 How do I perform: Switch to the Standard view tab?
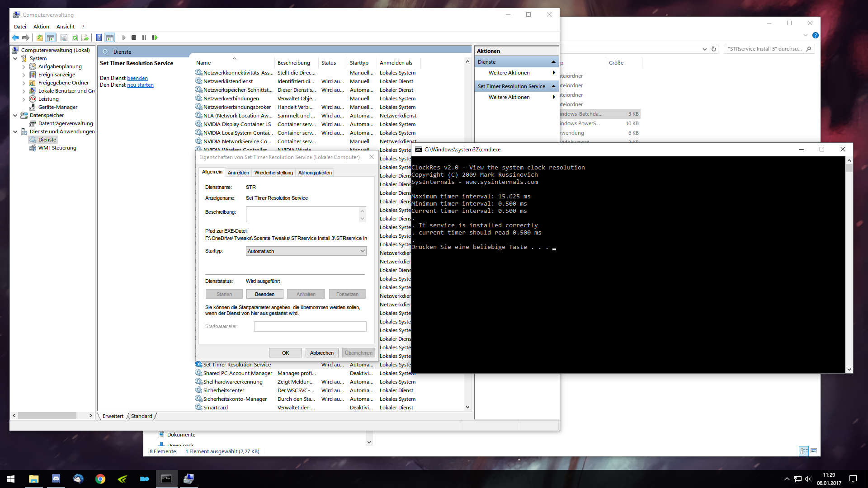pyautogui.click(x=142, y=416)
